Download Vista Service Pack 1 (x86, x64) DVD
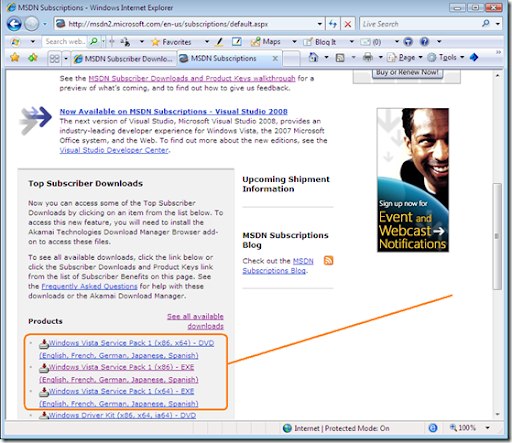The image size is (512, 443). coord(127,349)
